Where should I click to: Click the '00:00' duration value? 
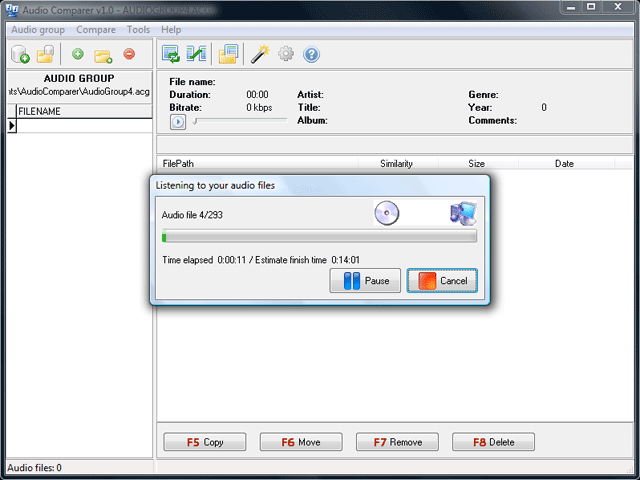pos(258,95)
